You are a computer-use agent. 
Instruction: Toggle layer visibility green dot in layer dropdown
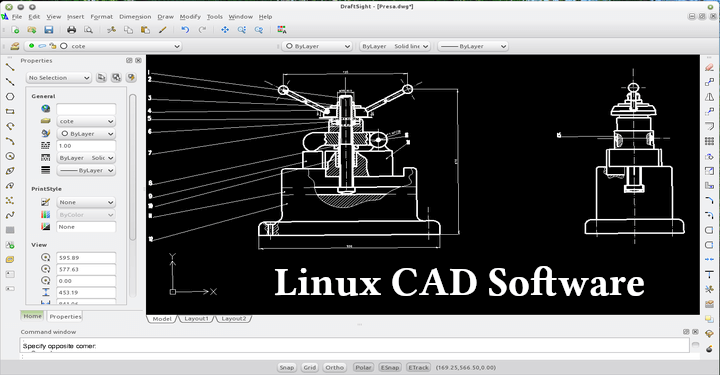[31, 46]
